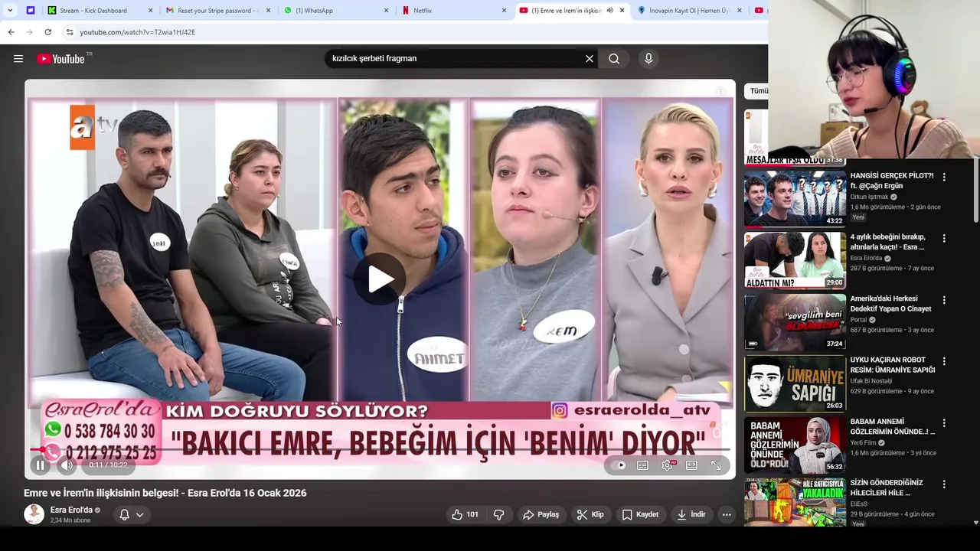Start voice search with the microphone
This screenshot has height=551, width=980.
click(648, 59)
